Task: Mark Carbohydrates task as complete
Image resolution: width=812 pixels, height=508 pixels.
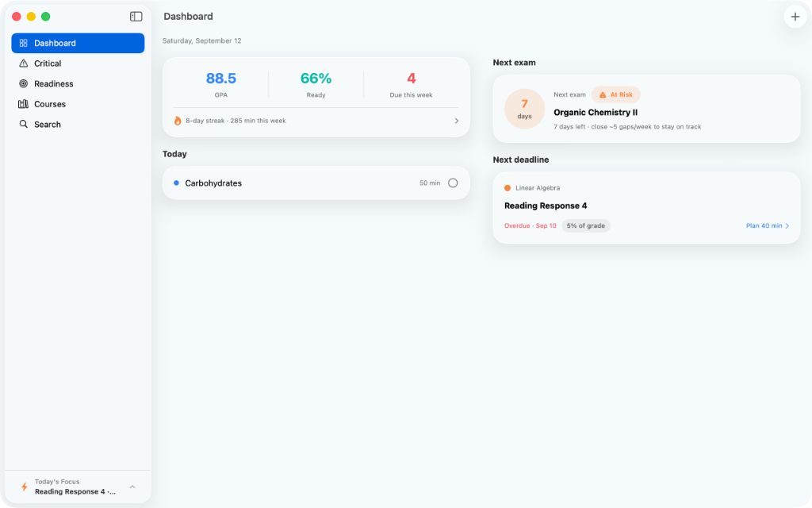Action: click(453, 183)
